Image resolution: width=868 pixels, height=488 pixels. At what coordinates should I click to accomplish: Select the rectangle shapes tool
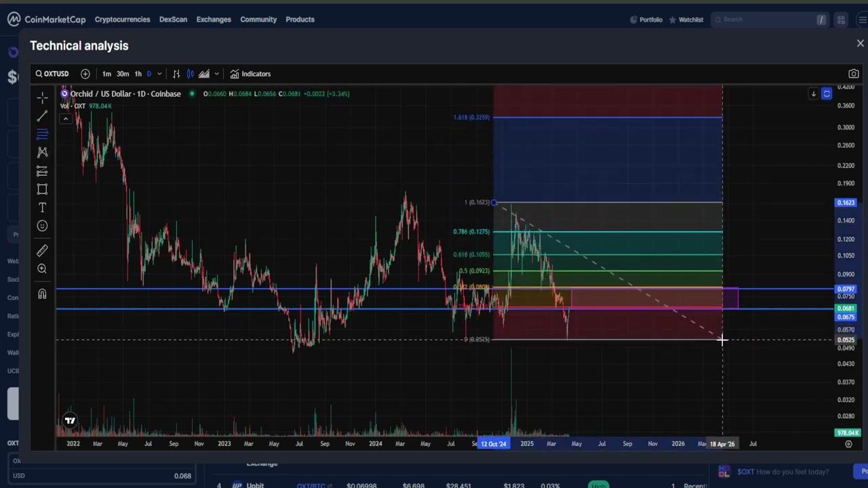tap(42, 189)
